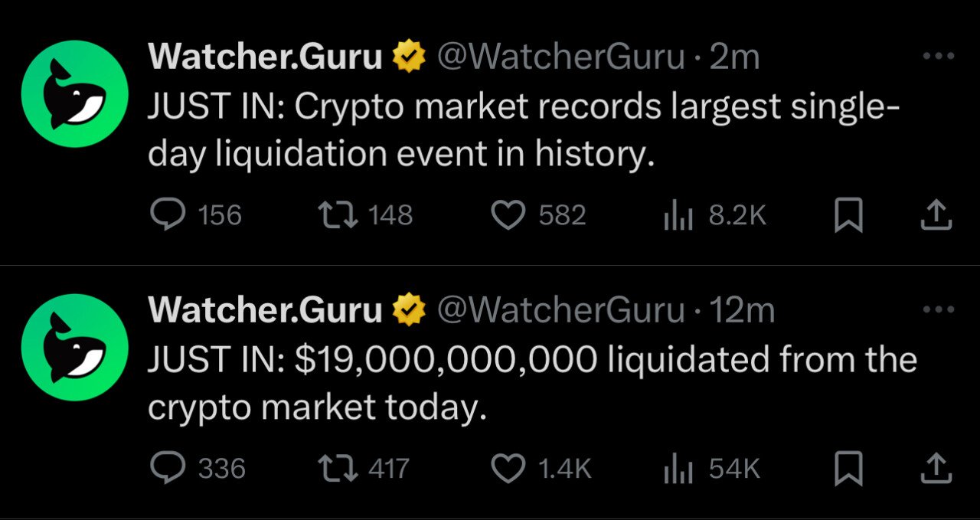Bookmark the single-day liquidation record tweet

click(x=848, y=216)
